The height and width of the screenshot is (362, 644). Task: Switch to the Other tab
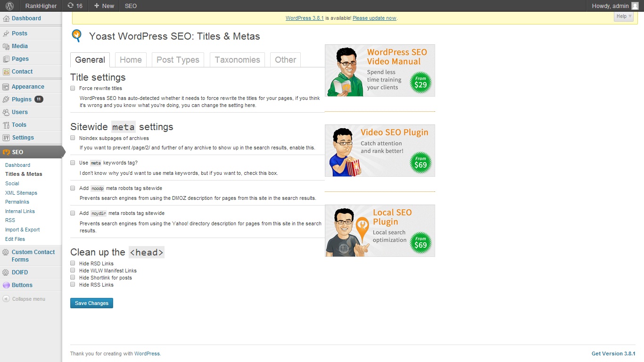point(285,60)
